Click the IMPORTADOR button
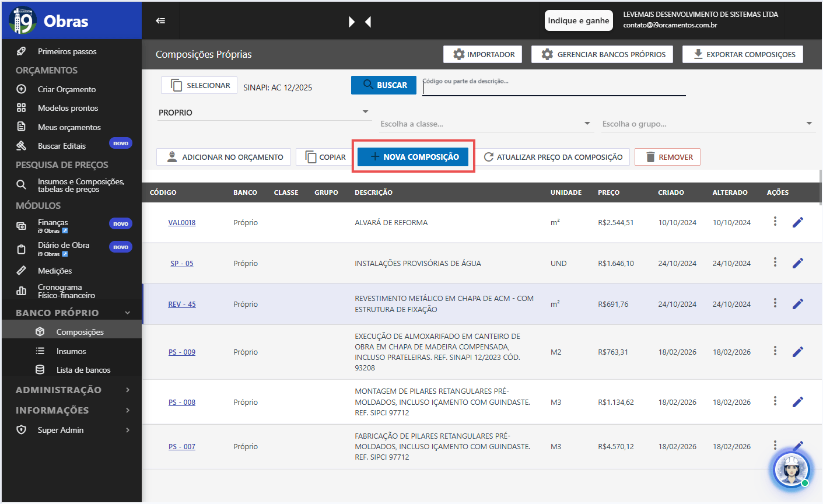Screen dimensions: 823x504 point(482,54)
